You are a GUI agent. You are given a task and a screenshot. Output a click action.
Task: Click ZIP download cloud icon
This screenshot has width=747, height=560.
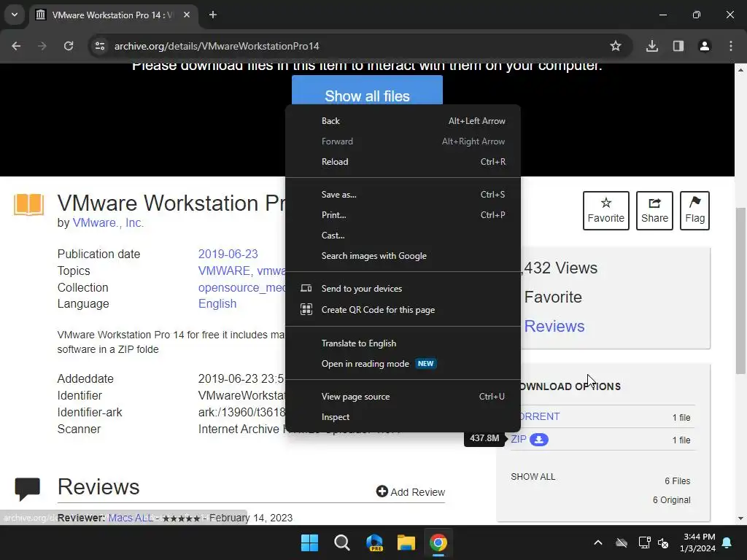tap(539, 440)
